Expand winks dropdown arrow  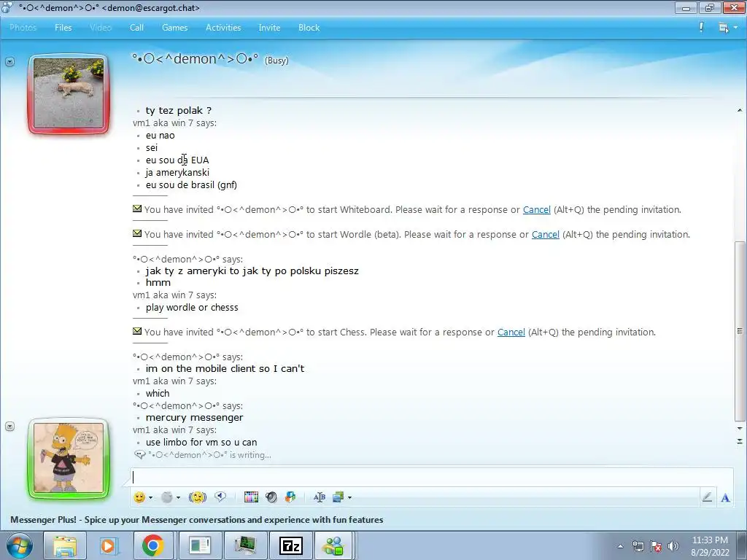(x=178, y=497)
